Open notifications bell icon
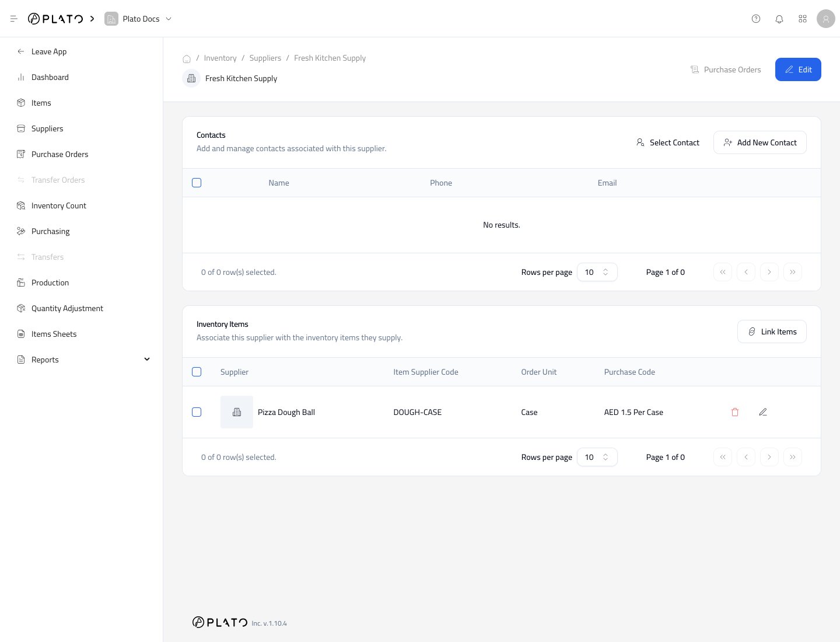This screenshot has width=840, height=642. click(779, 19)
